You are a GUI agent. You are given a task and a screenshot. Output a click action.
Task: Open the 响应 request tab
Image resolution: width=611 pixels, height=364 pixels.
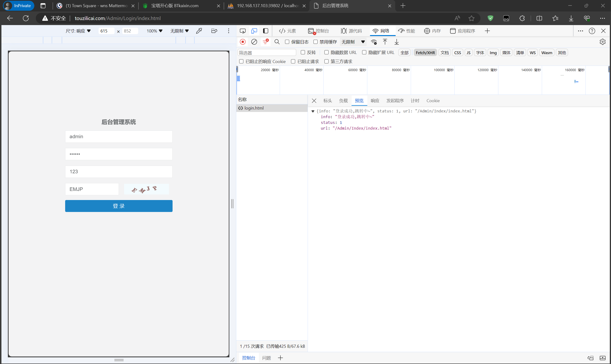click(375, 101)
